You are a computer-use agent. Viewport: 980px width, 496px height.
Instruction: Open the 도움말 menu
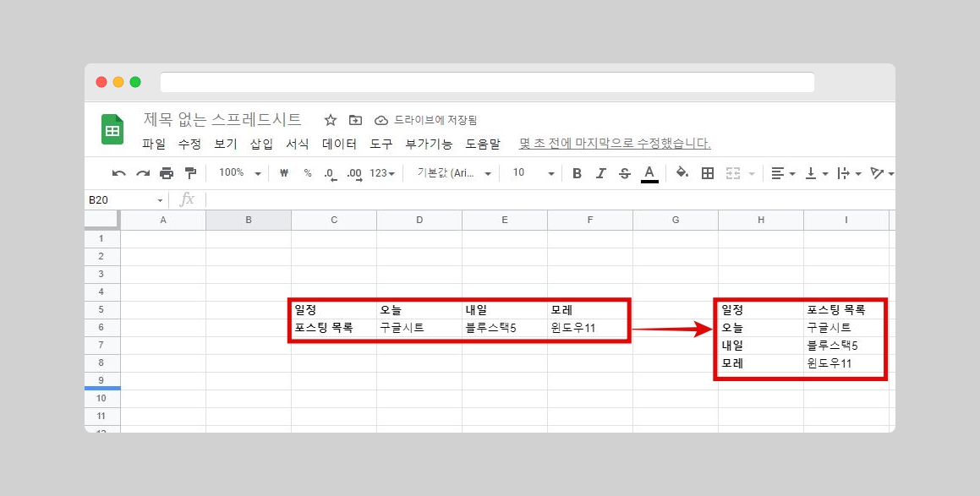pos(483,144)
